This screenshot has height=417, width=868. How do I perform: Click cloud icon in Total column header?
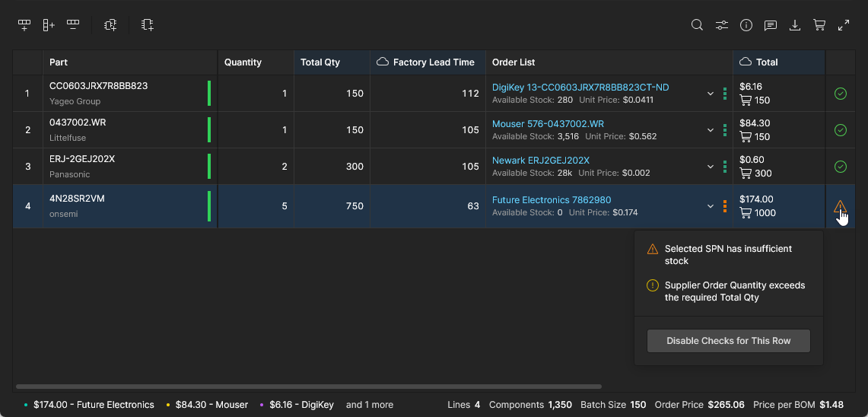(746, 62)
